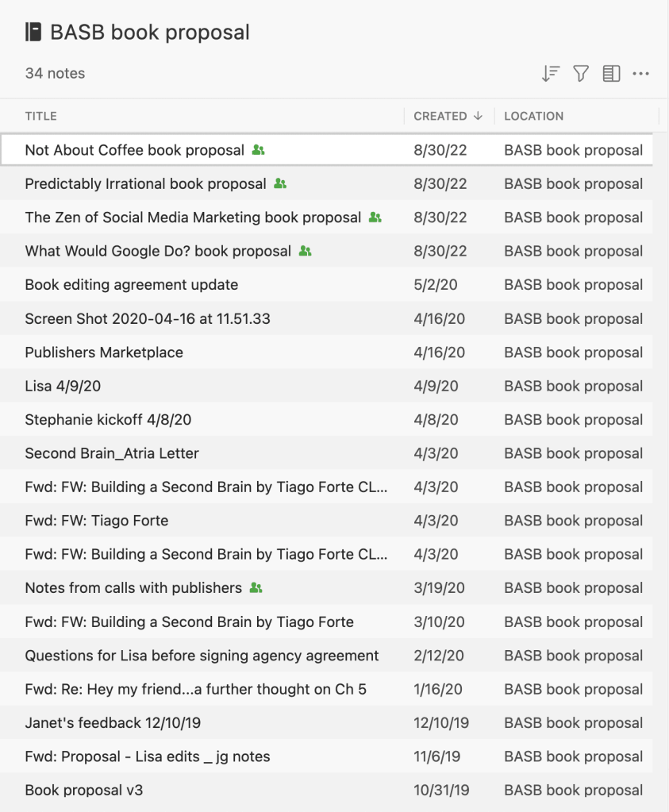Screen dimensions: 669x812
Task: Open the filter notes funnel icon
Action: pos(581,74)
